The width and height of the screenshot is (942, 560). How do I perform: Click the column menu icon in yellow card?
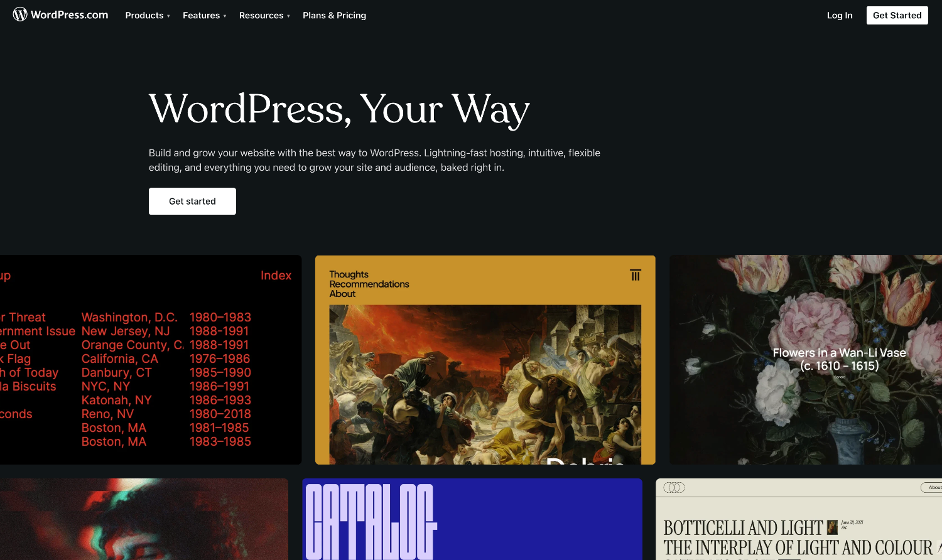(x=636, y=275)
